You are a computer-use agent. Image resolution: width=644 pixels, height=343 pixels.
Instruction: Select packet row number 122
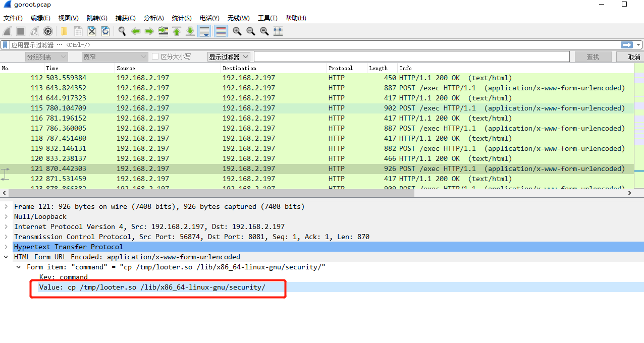click(x=317, y=179)
